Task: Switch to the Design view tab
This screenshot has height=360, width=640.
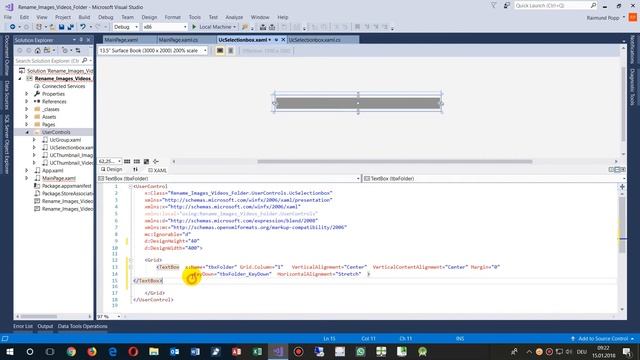Action: click(112, 170)
